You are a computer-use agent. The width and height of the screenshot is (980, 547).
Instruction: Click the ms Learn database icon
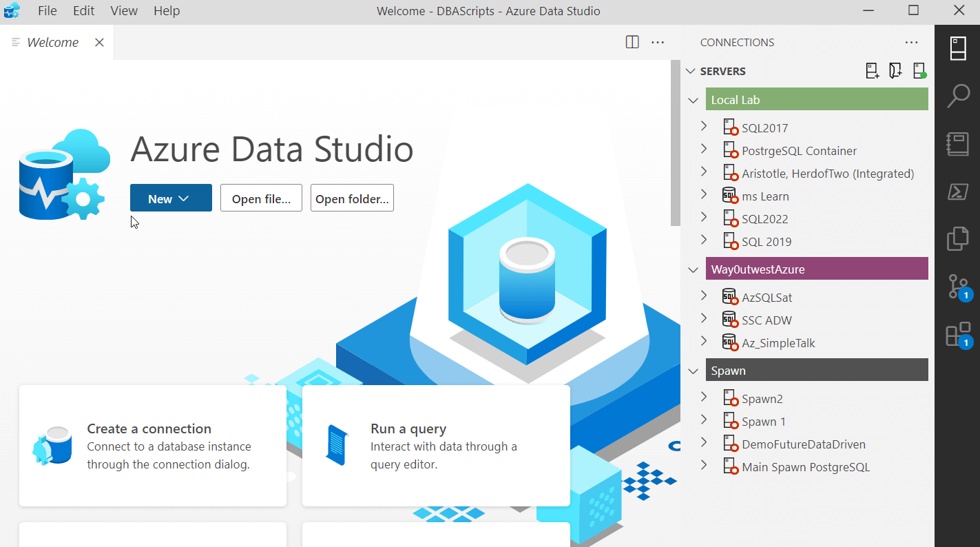click(x=731, y=196)
